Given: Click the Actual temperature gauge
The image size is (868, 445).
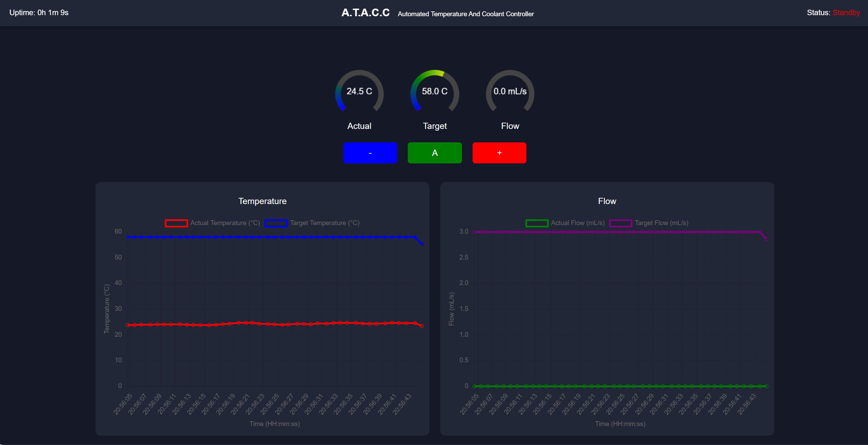Looking at the screenshot, I should click(359, 91).
